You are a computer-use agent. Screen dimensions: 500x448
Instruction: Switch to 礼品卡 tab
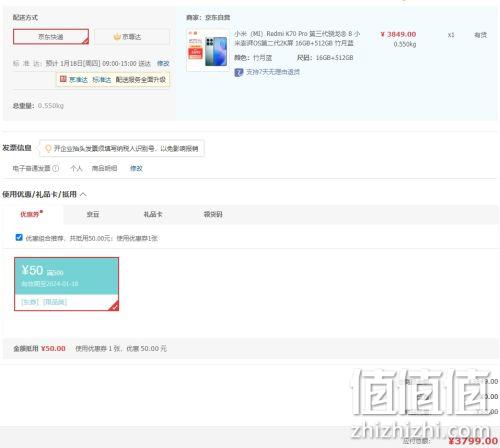point(153,214)
